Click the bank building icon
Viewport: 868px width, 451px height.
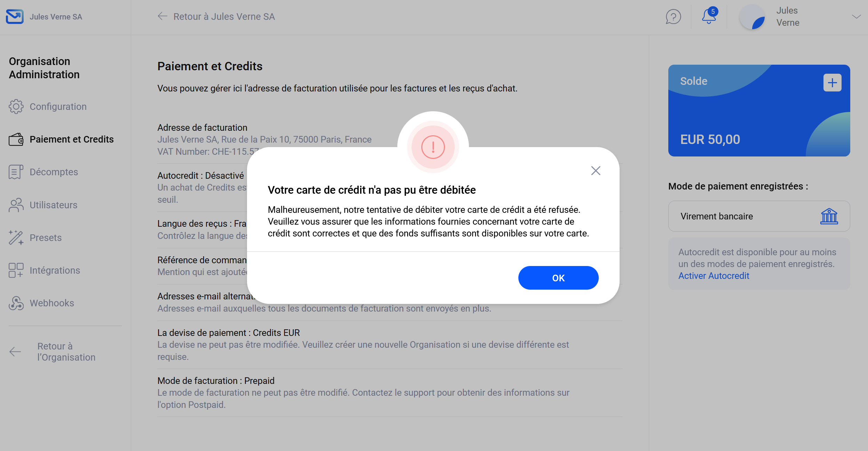[x=829, y=216]
